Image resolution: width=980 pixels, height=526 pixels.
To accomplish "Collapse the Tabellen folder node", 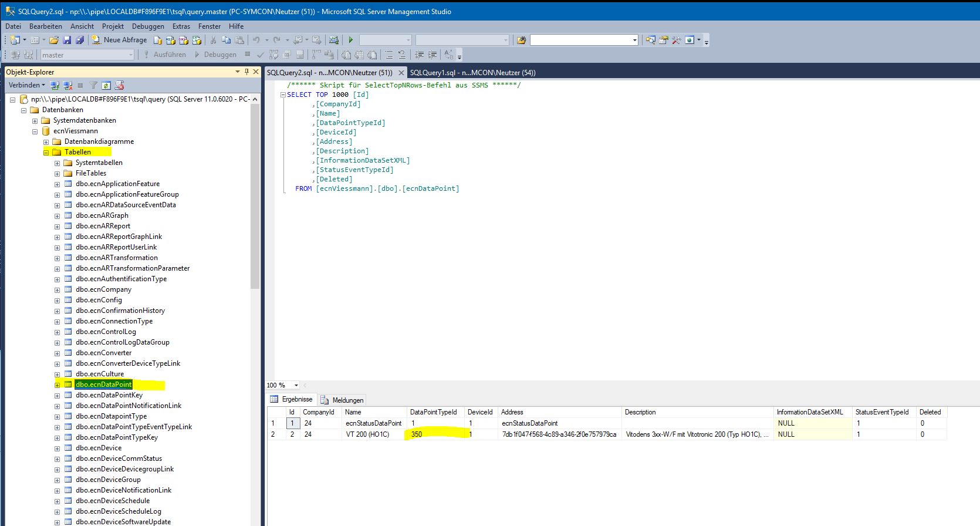I will pyautogui.click(x=46, y=153).
